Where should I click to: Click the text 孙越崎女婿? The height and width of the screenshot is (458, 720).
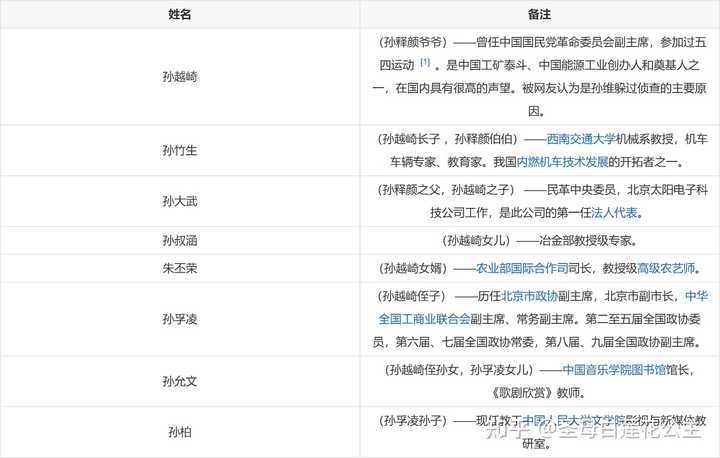point(413,268)
